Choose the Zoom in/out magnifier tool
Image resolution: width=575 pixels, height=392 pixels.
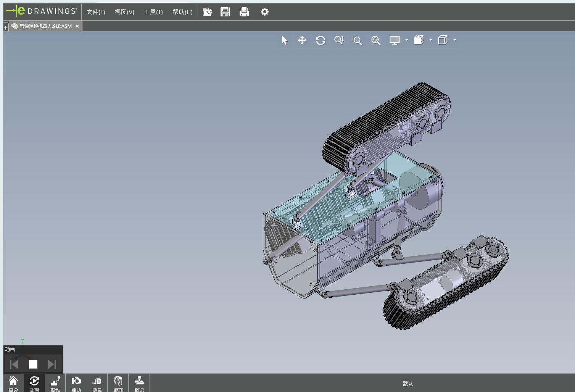click(x=339, y=40)
